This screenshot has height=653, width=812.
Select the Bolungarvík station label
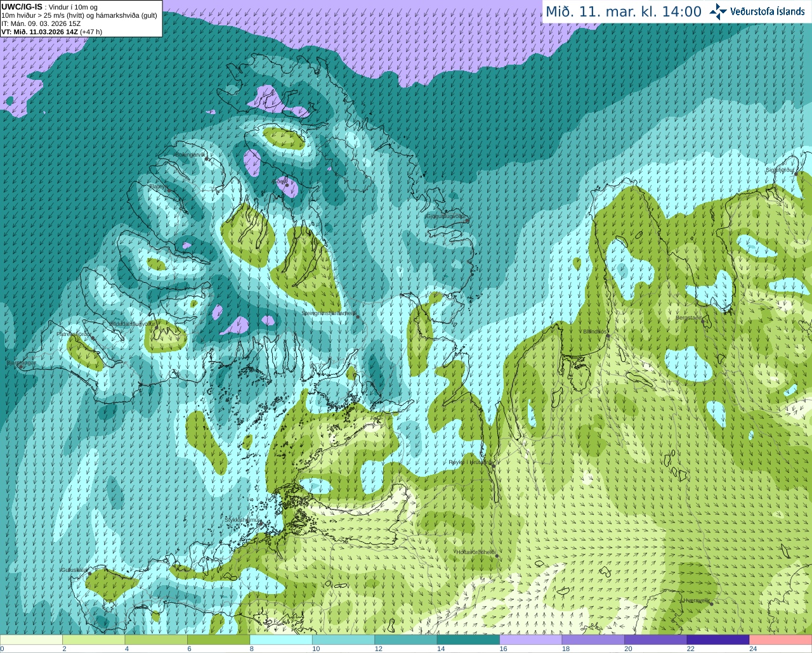190,155
